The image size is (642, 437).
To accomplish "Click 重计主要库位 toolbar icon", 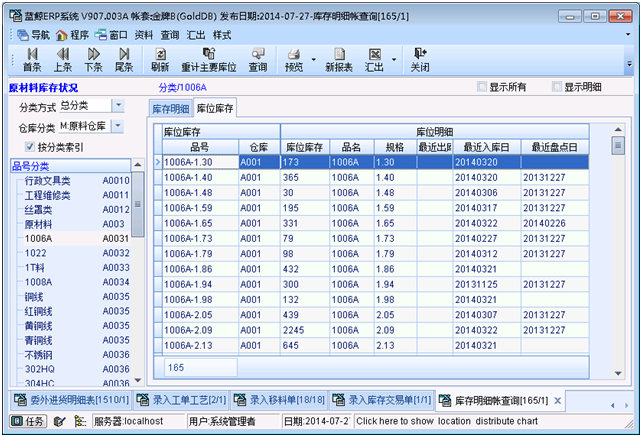I will [x=209, y=60].
